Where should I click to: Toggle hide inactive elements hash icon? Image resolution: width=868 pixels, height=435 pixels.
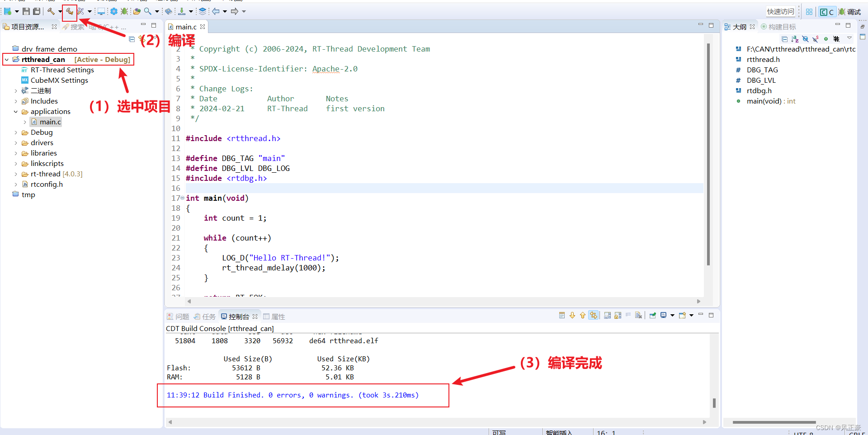pyautogui.click(x=836, y=39)
